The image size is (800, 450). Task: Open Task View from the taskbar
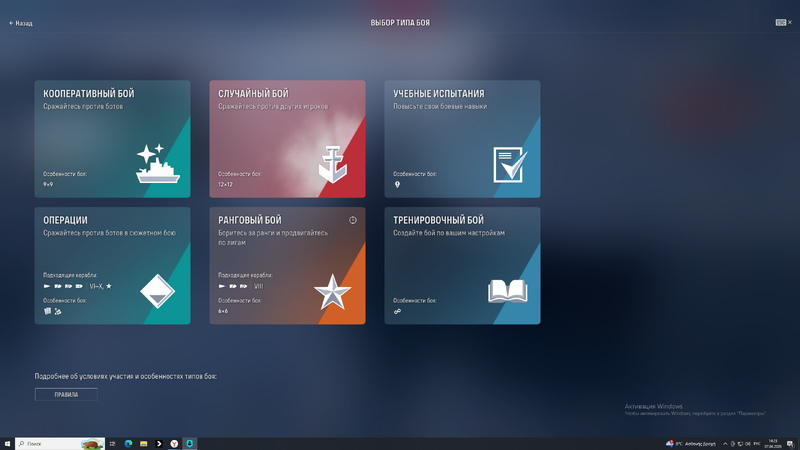click(x=113, y=444)
